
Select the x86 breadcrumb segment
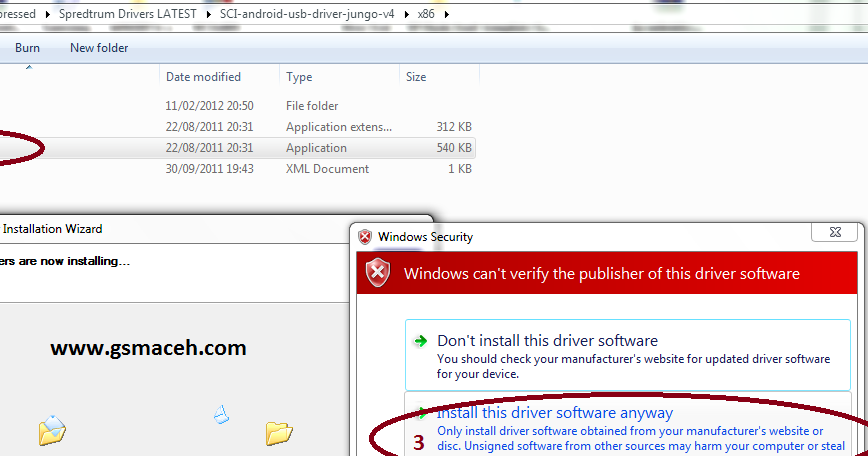point(426,14)
